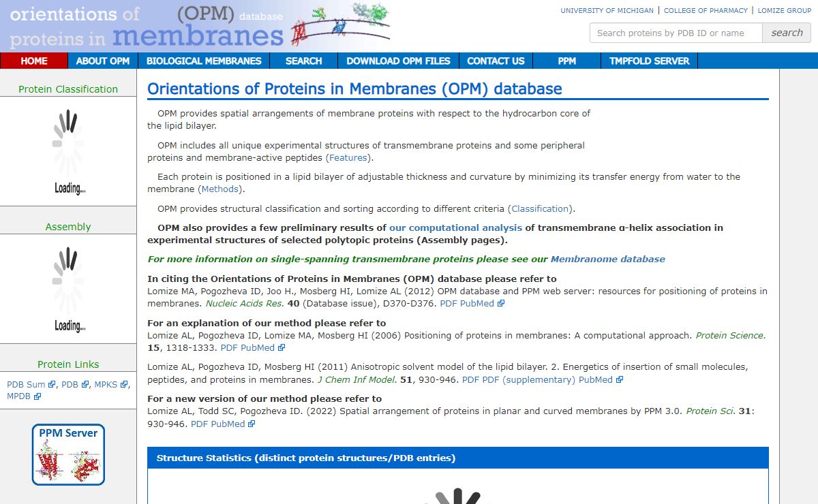Open the ABOUT OPM menu
This screenshot has width=818, height=504.
(x=103, y=61)
